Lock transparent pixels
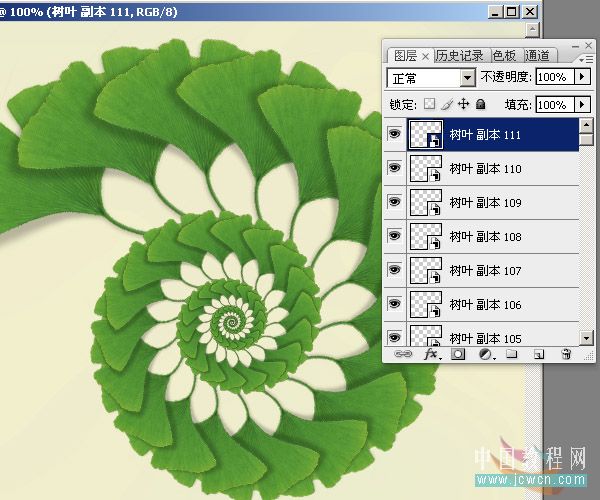The width and height of the screenshot is (600, 500). (x=429, y=104)
